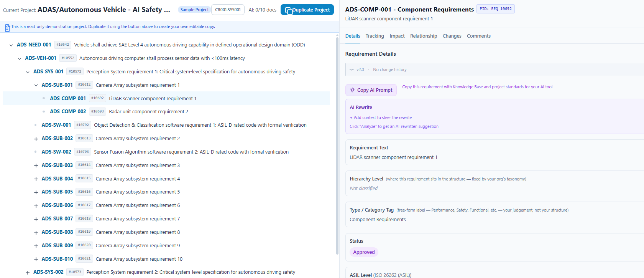Viewport: 644px width, 278px height.
Task: Click the CR001.SYS001 tag
Action: tap(228, 10)
